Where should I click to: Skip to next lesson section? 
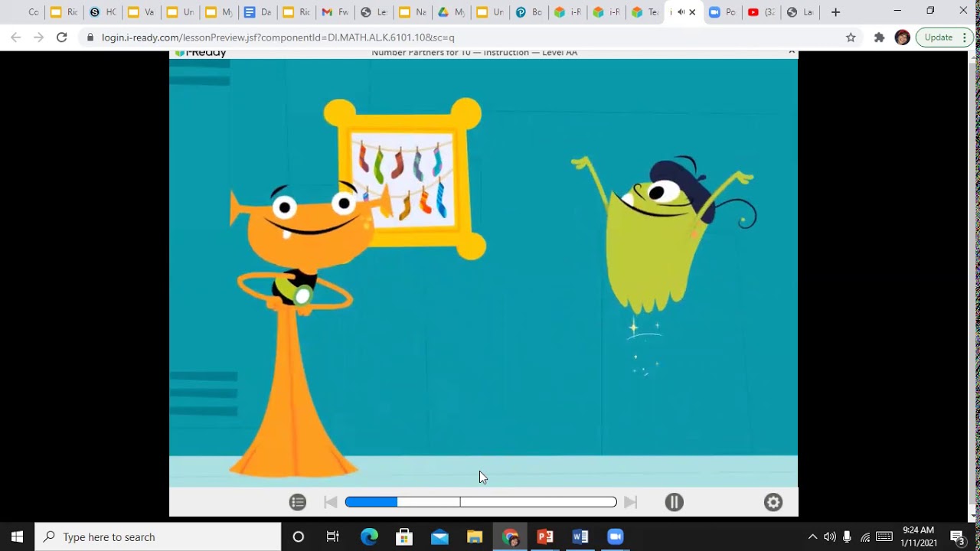pyautogui.click(x=630, y=502)
